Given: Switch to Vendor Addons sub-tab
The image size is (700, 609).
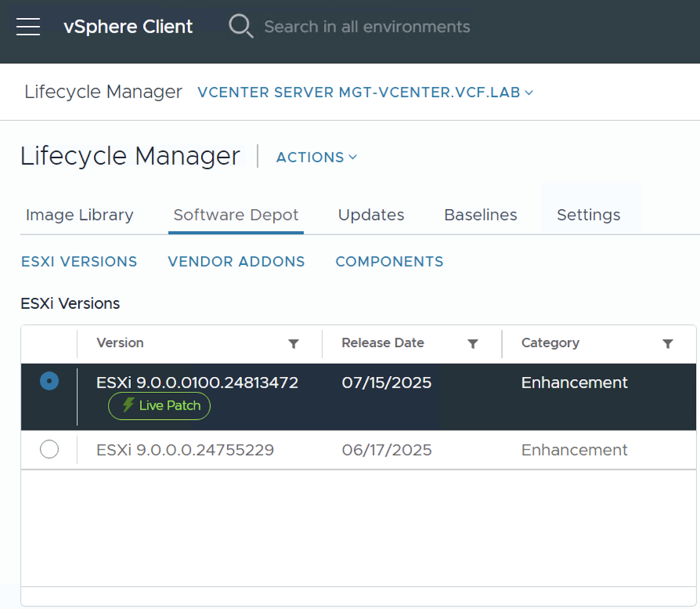Looking at the screenshot, I should point(236,261).
